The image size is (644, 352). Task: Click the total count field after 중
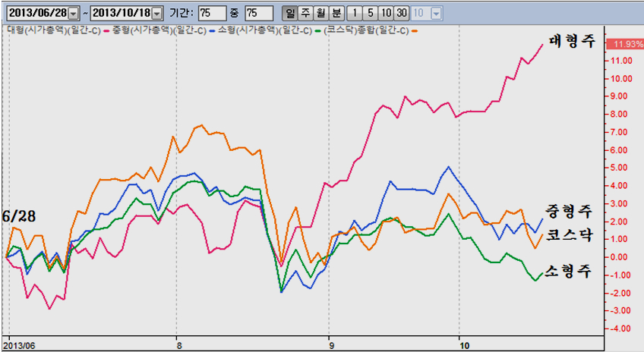pyautogui.click(x=259, y=13)
